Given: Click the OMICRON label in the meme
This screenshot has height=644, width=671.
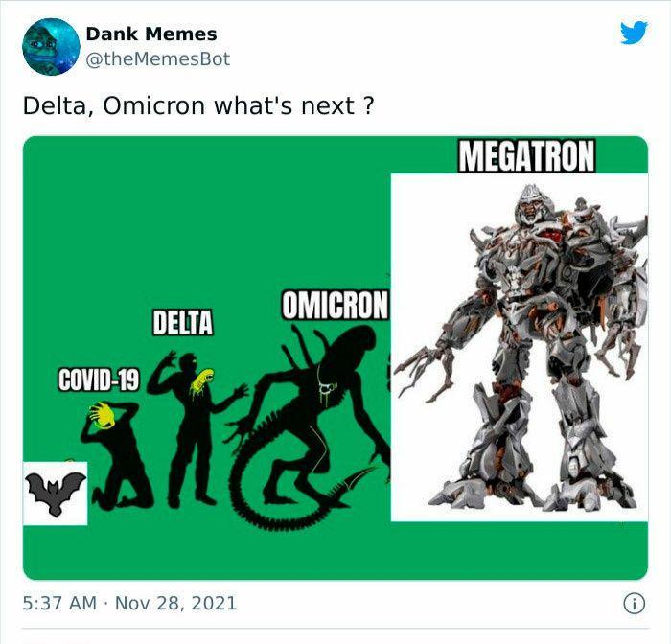Looking at the screenshot, I should (335, 305).
